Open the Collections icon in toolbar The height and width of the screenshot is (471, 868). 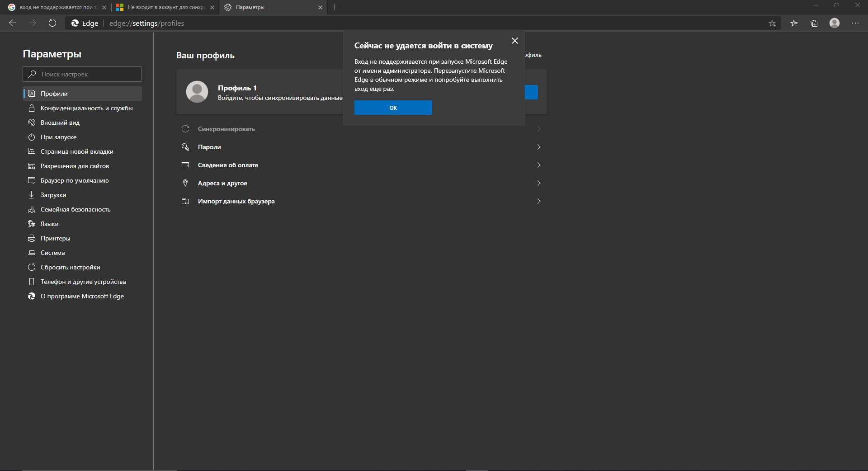[814, 24]
